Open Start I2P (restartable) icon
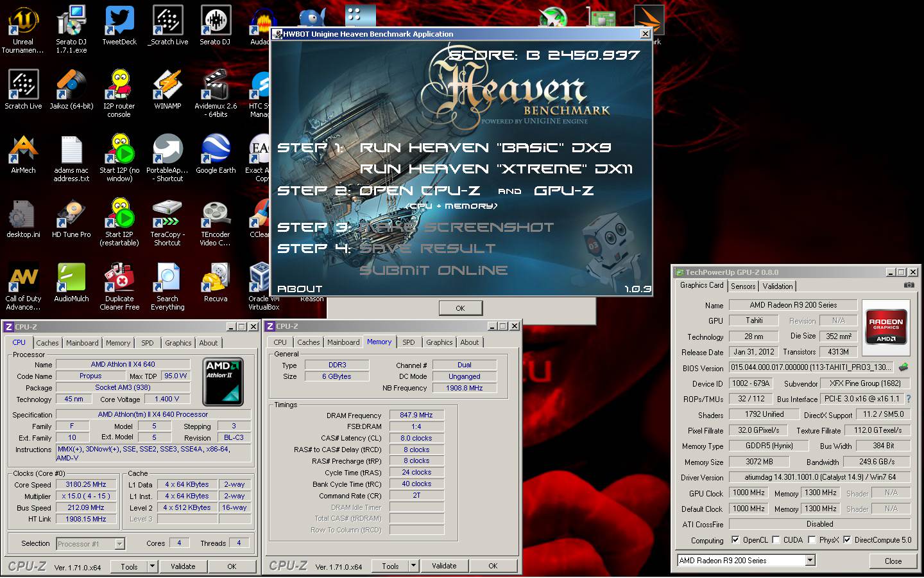Viewport: 924px width, 578px height. coord(119,222)
